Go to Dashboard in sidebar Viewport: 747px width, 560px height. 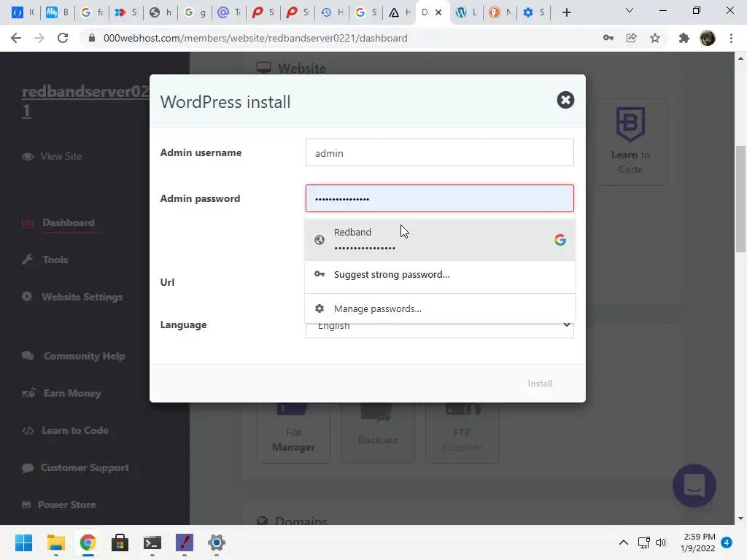[x=68, y=223]
